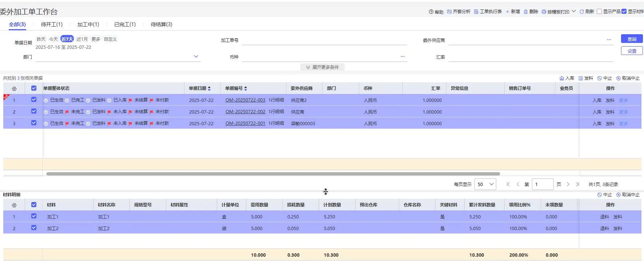The image size is (644, 261).
Task: Open order table column settings gear
Action: [x=14, y=88]
